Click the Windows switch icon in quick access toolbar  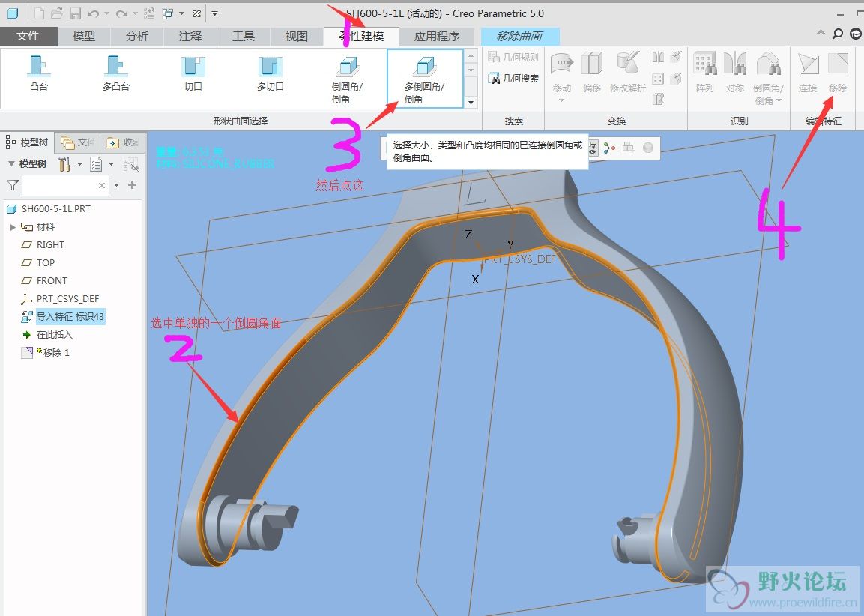point(168,13)
